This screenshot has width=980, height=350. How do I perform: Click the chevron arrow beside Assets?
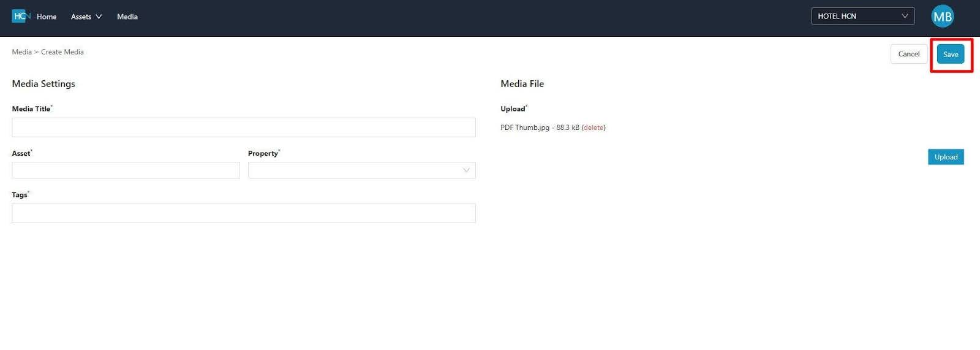[x=99, y=17]
